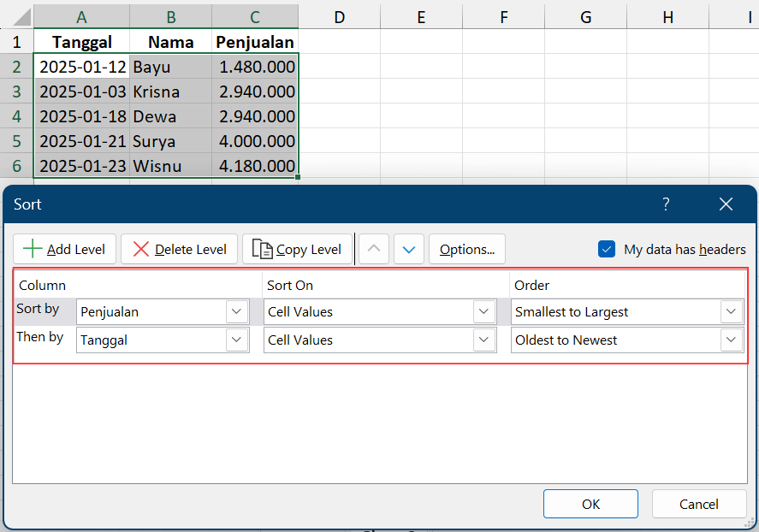The width and height of the screenshot is (759, 532).
Task: Dismiss the dialog with Cancel
Action: click(698, 504)
